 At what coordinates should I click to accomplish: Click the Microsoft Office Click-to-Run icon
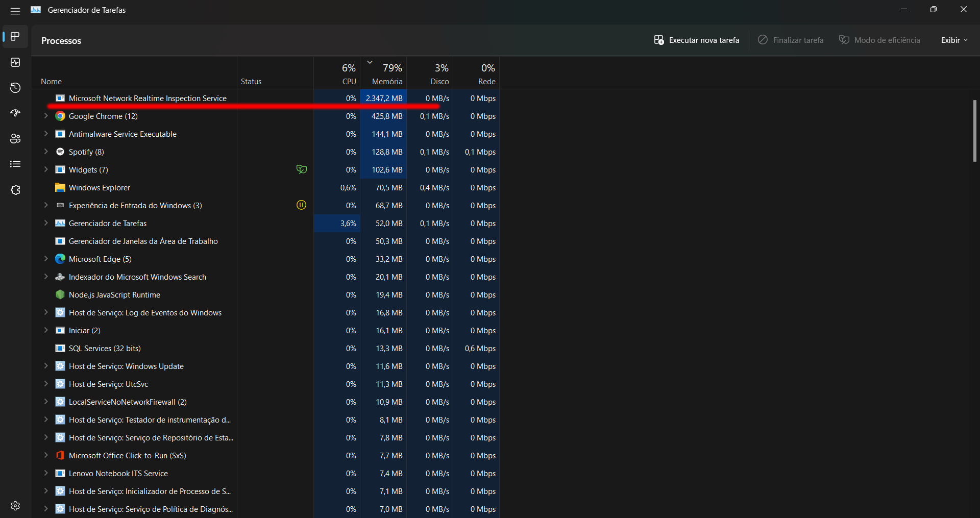(x=60, y=456)
